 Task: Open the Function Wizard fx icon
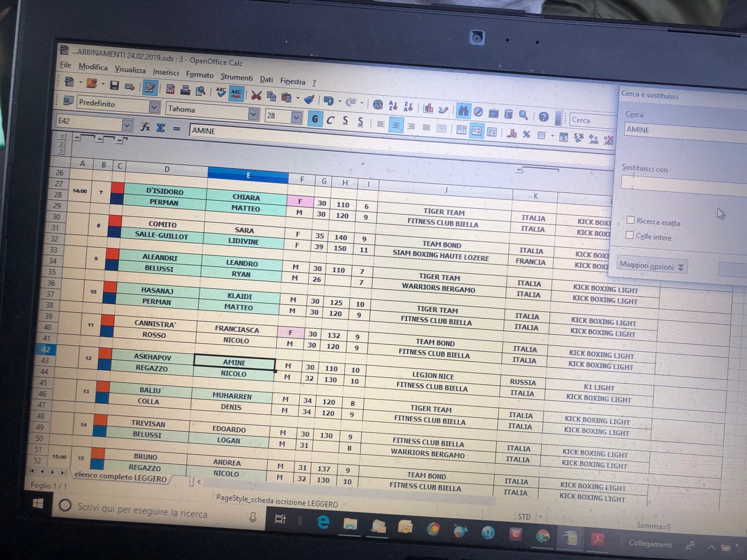(145, 127)
